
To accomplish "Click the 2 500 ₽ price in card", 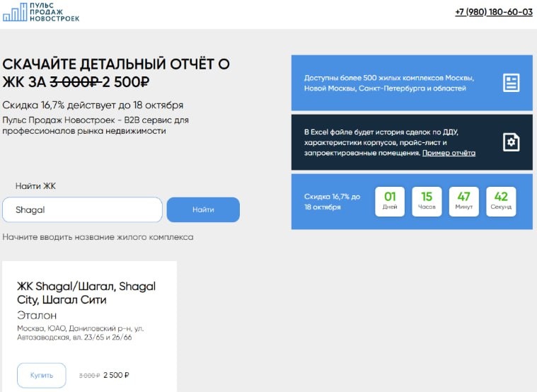I will tap(116, 375).
